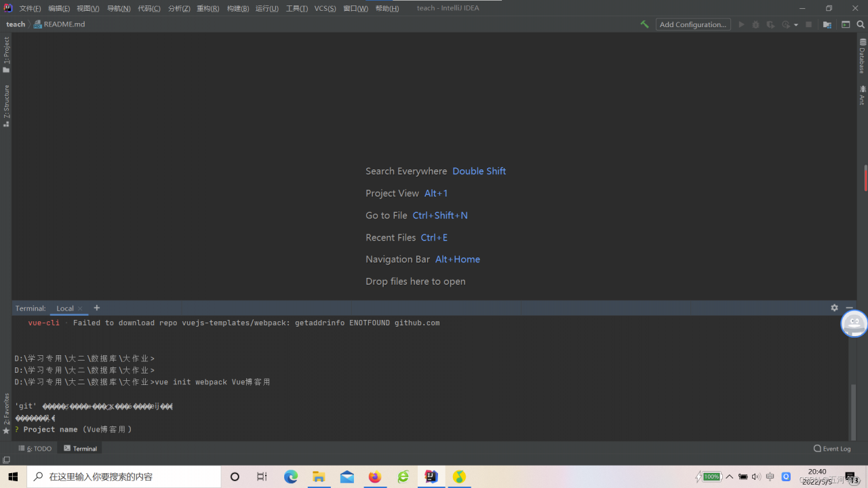Screen dimensions: 868x488
Task: Click IntelliJ IDEA taskbar icon
Action: pos(431,477)
